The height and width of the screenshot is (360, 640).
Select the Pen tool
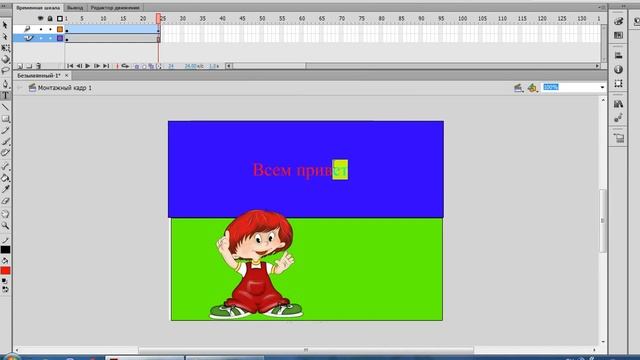click(x=5, y=84)
